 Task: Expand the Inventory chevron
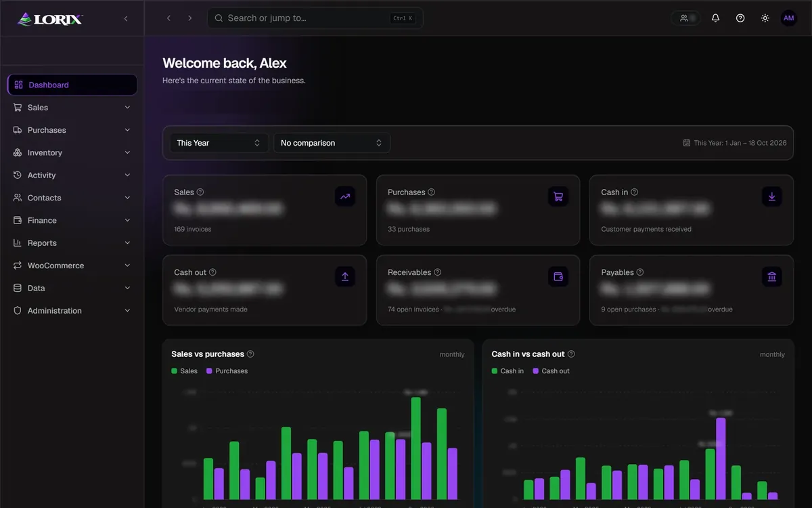(127, 152)
